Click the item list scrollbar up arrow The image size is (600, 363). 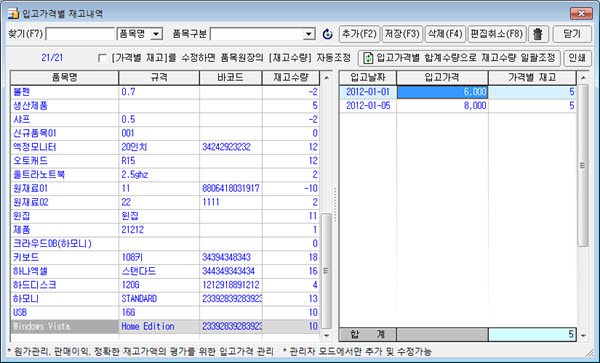coord(326,78)
